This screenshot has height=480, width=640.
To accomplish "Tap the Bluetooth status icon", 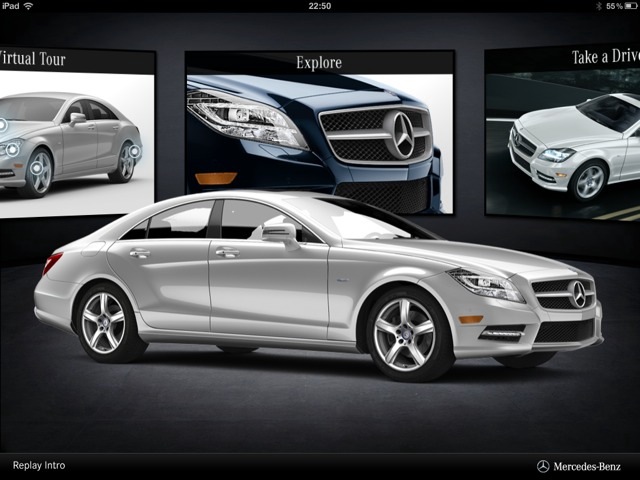I will click(599, 6).
